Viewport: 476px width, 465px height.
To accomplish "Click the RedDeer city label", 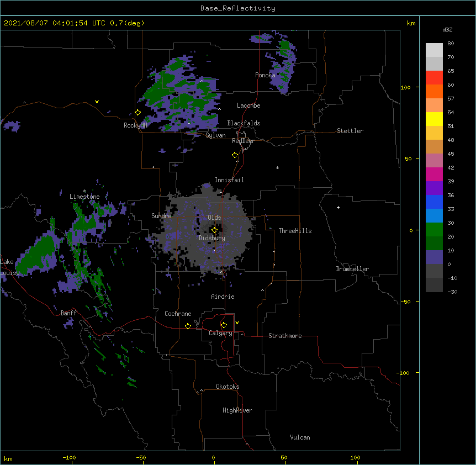I will 243,141.
